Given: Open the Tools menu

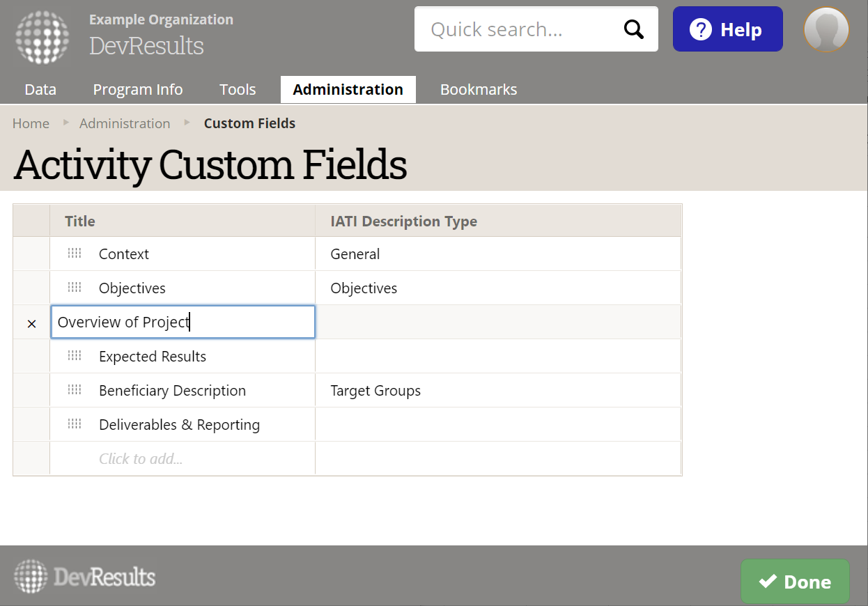Looking at the screenshot, I should tap(238, 90).
